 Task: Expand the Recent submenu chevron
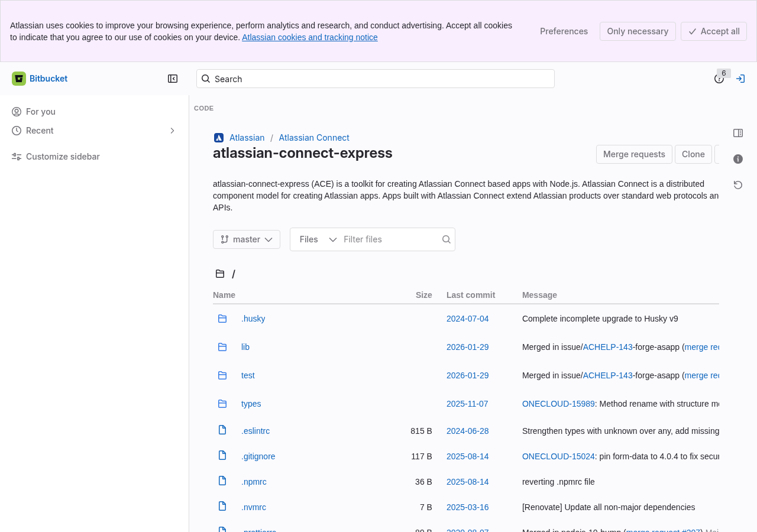coord(172,131)
